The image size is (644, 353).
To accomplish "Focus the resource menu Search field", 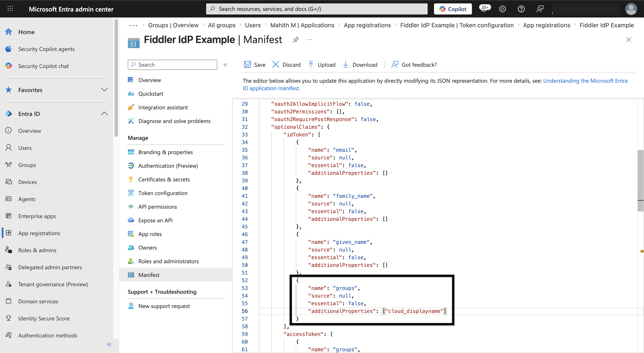I will [x=172, y=65].
